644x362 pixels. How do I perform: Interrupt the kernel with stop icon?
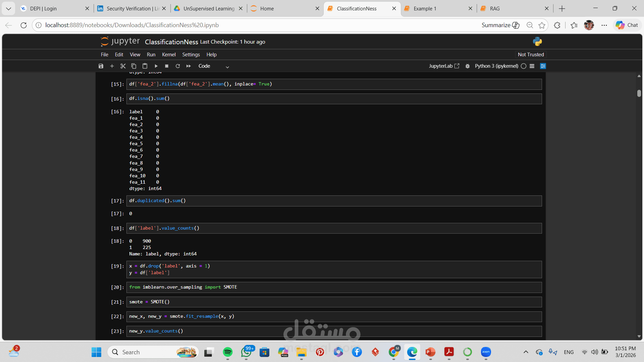pyautogui.click(x=167, y=66)
